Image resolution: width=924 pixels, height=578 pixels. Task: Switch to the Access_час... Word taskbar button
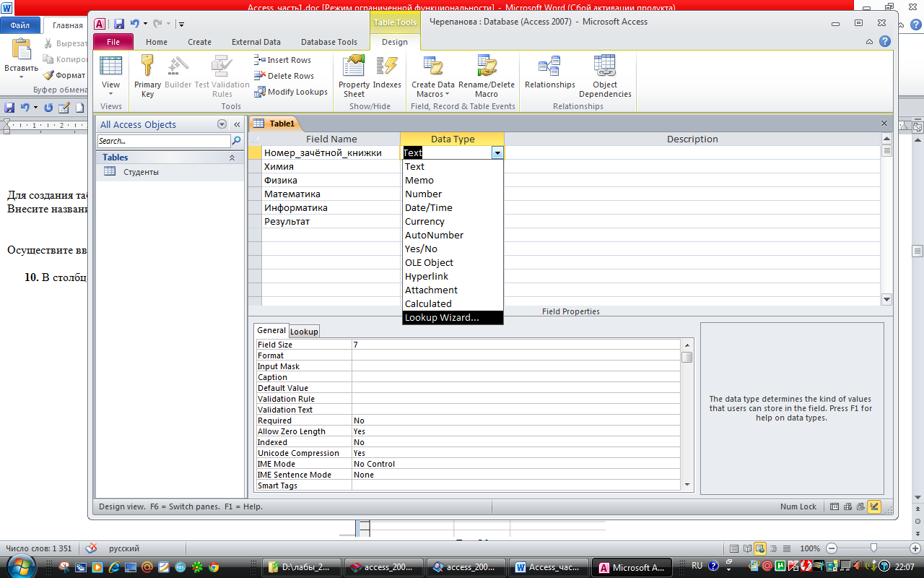coord(550,567)
